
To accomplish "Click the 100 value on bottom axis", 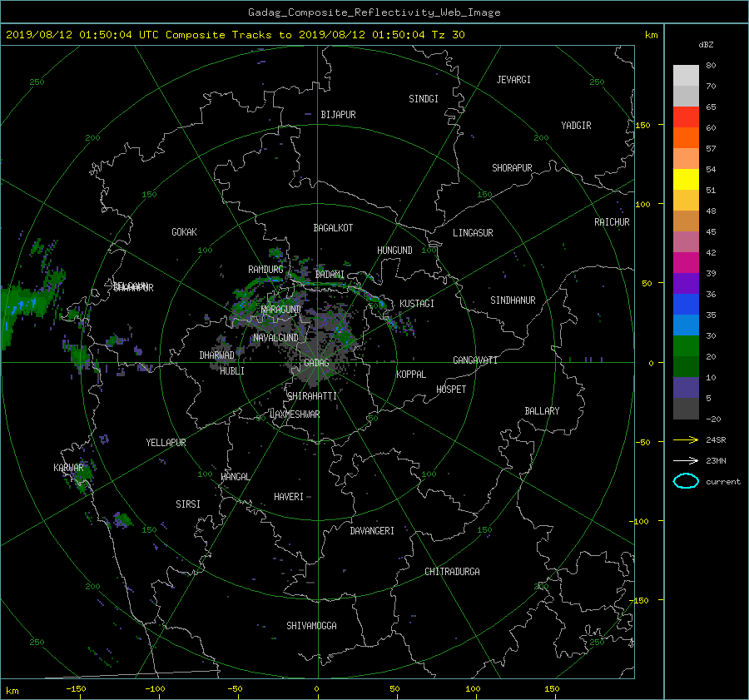I will pyautogui.click(x=473, y=688).
